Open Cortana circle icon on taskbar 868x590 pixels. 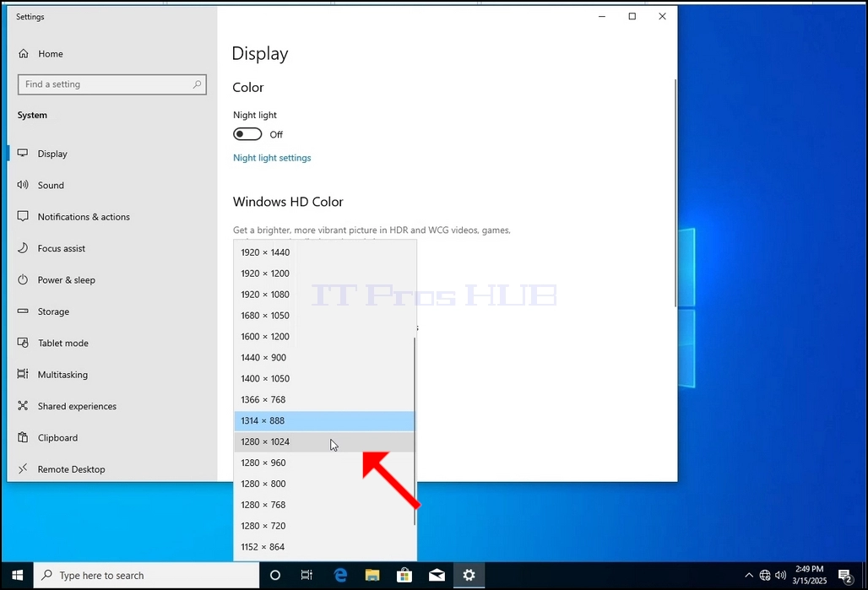(275, 576)
